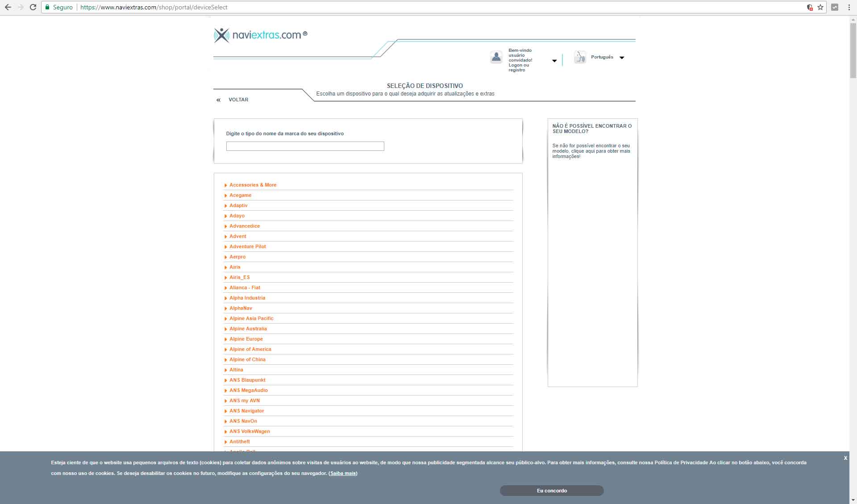This screenshot has width=857, height=504.
Task: Open Chrome's three-dot menu
Action: tap(849, 7)
